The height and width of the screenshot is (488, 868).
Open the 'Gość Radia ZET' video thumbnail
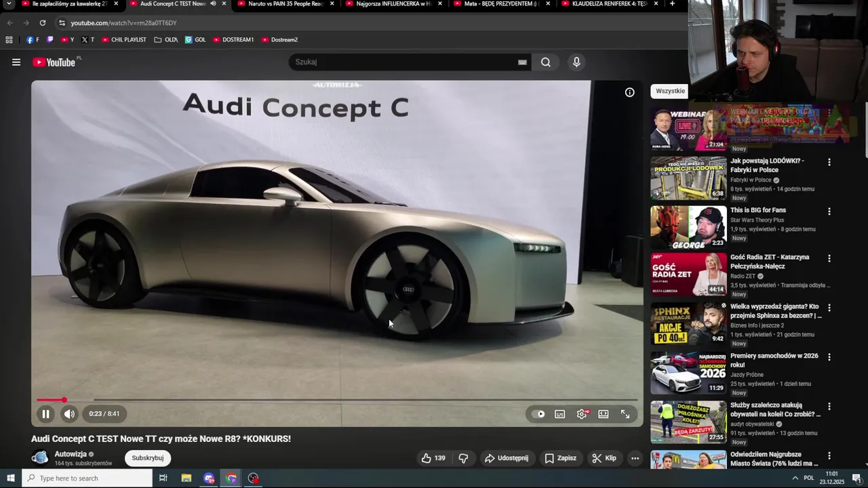coord(688,274)
